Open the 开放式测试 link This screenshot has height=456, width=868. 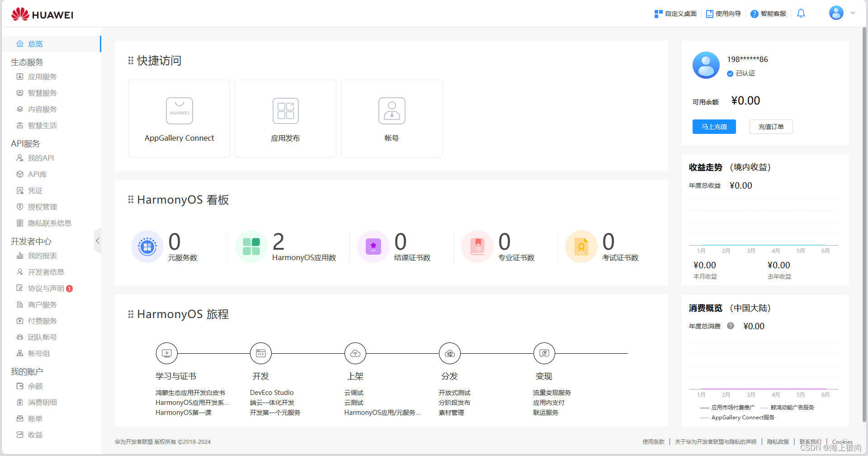click(x=454, y=393)
